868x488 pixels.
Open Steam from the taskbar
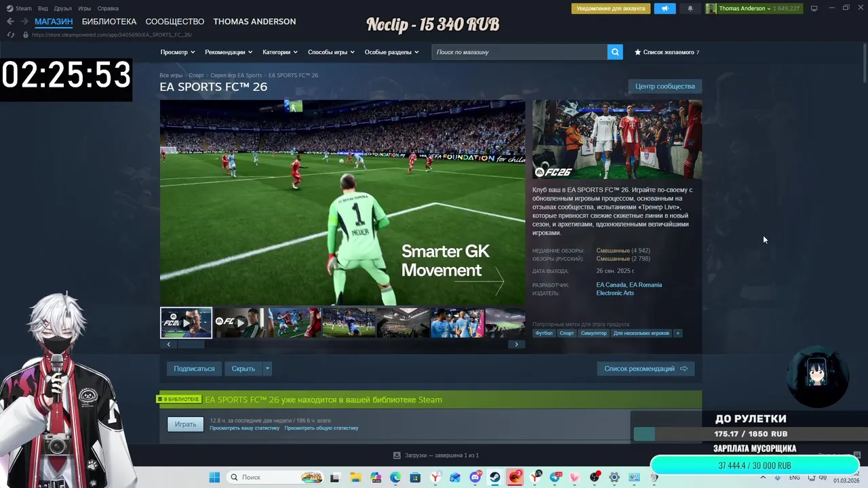pos(496,477)
